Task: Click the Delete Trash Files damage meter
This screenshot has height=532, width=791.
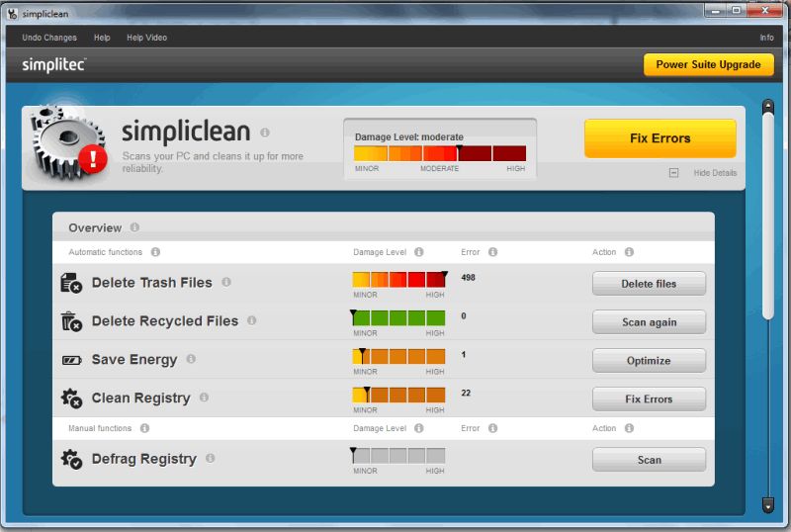Action: (398, 280)
